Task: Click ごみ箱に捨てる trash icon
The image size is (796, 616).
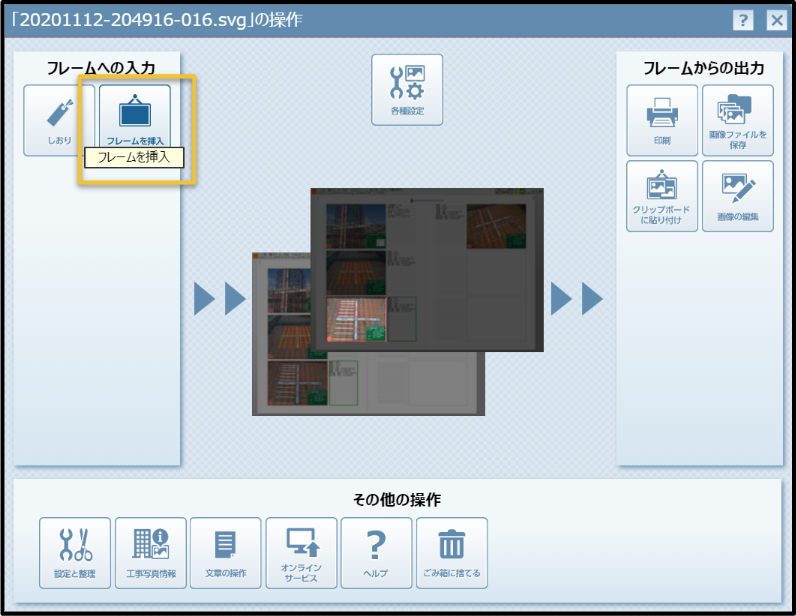Action: (452, 552)
